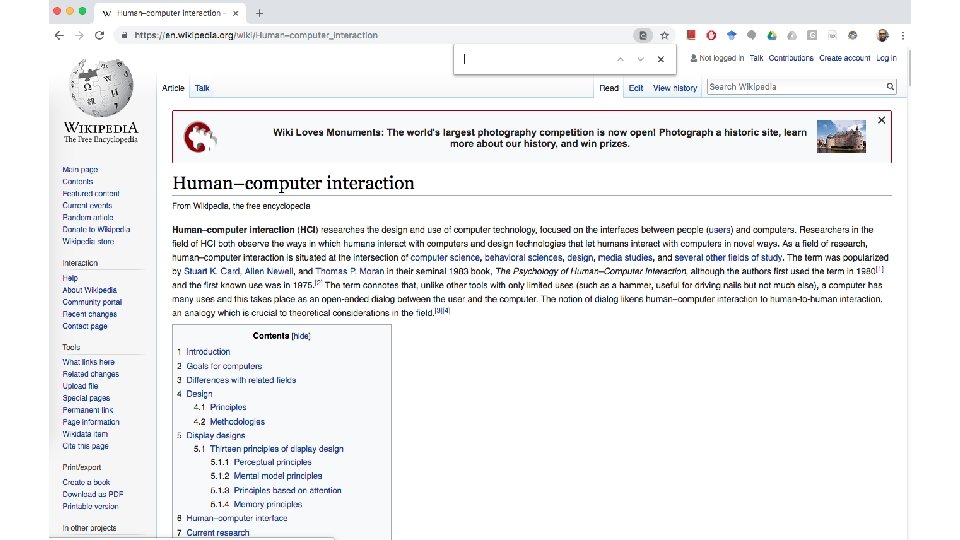Click the magnifier search icon in Wikipedia search
The width and height of the screenshot is (960, 540).
click(890, 87)
